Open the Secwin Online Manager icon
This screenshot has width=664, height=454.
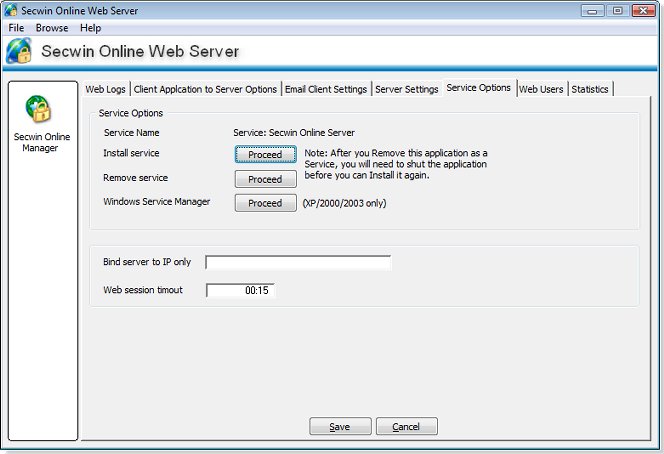tap(39, 109)
